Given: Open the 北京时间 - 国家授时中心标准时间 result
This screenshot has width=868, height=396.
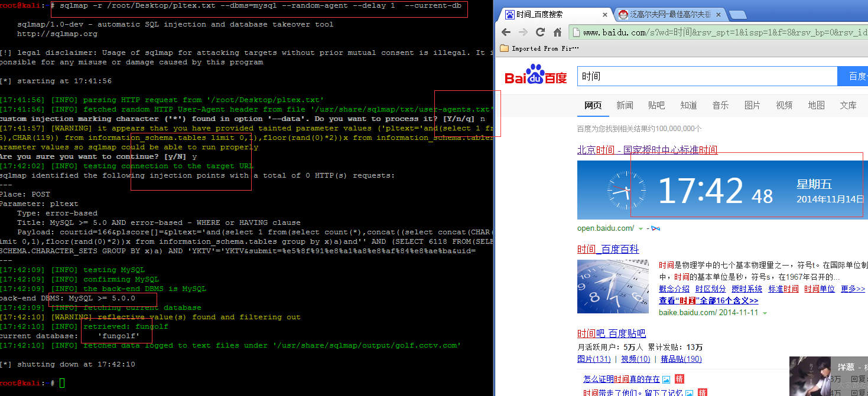Looking at the screenshot, I should point(647,150).
